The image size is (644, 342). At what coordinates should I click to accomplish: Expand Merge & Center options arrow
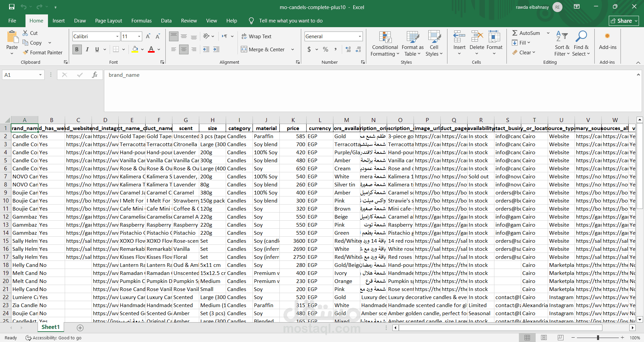click(292, 49)
